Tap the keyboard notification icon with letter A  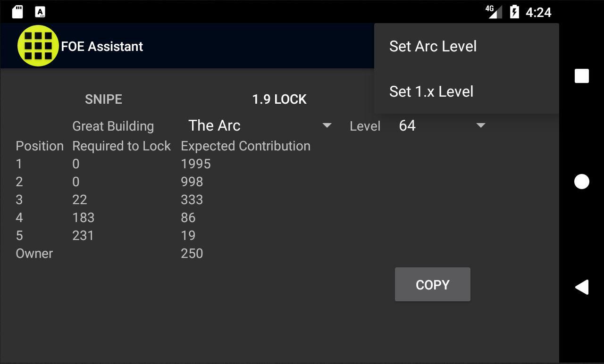[40, 12]
